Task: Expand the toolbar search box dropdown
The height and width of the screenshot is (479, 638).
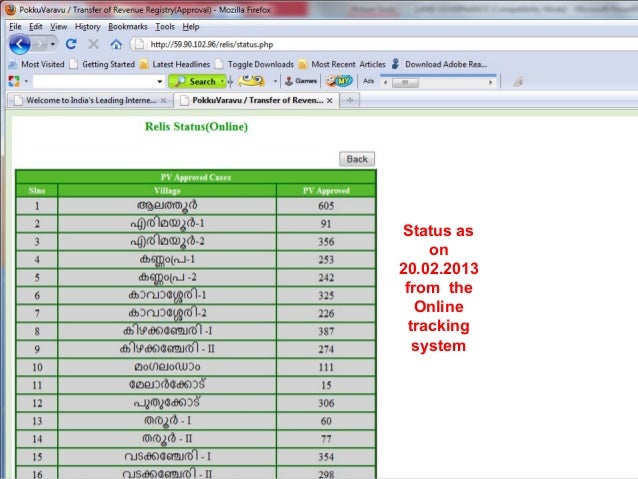Action: coord(160,81)
